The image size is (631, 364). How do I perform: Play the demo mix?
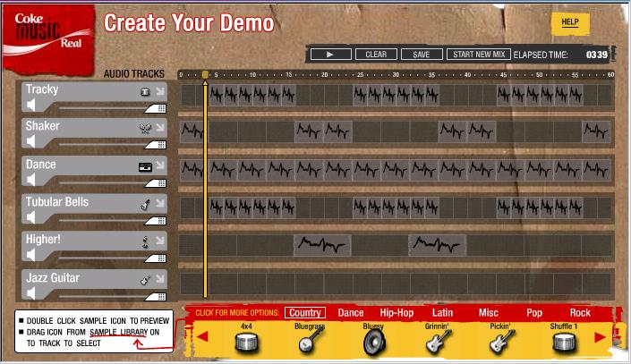click(330, 55)
